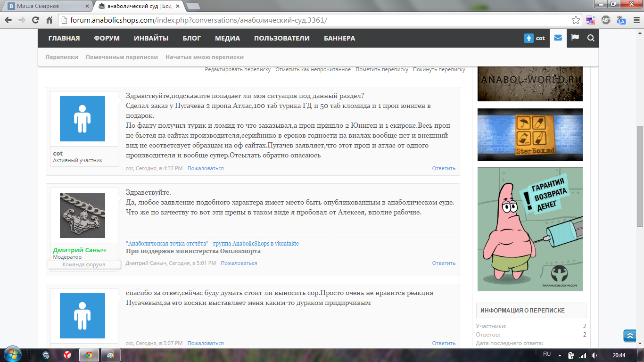Click the blue scroll-to-top button
The height and width of the screenshot is (362, 644).
[x=630, y=335]
